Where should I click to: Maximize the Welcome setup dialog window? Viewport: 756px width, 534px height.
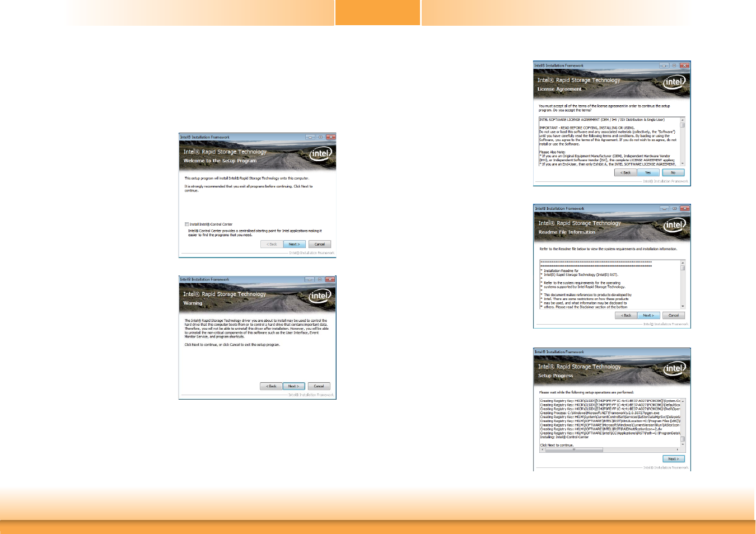(320, 137)
